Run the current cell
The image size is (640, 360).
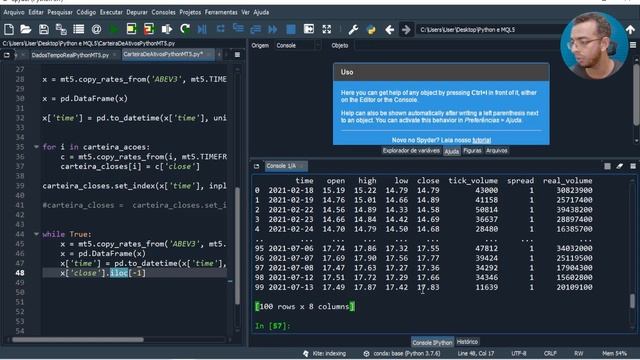coord(131,29)
